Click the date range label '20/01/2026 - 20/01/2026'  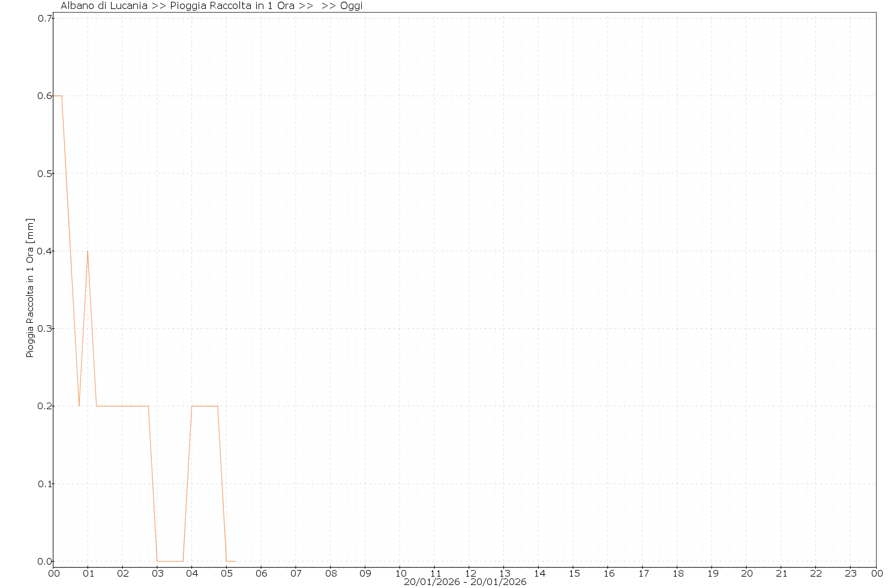pos(465,582)
